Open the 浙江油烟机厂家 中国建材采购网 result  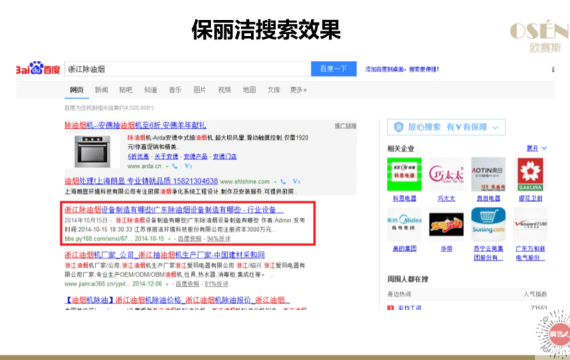pos(165,255)
